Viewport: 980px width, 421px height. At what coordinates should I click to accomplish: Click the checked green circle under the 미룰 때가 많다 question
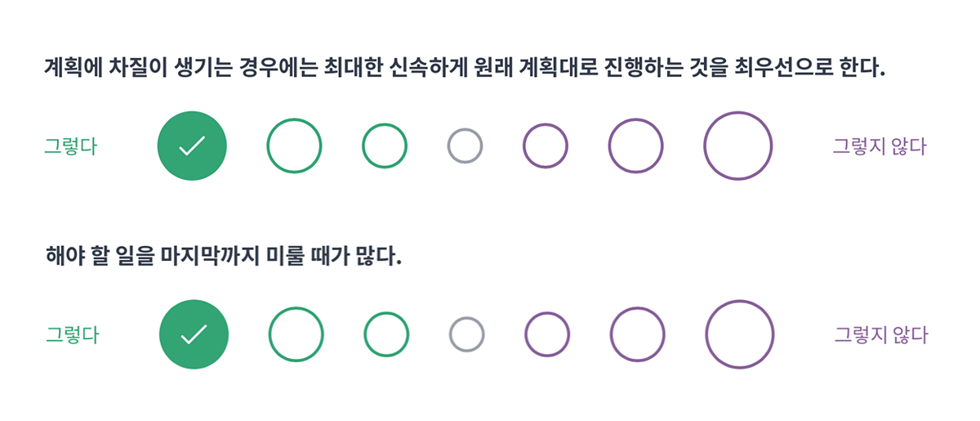click(x=194, y=334)
